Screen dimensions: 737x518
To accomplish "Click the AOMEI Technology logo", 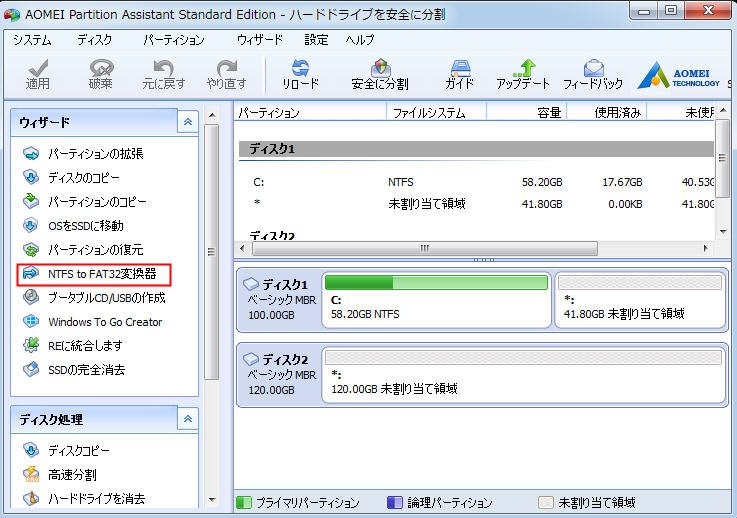I will pyautogui.click(x=679, y=75).
